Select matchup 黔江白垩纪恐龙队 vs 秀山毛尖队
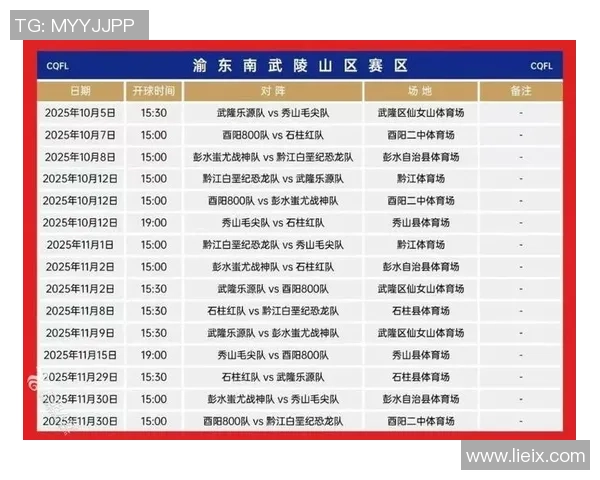Viewport: 600px width, 480px height. click(x=273, y=245)
